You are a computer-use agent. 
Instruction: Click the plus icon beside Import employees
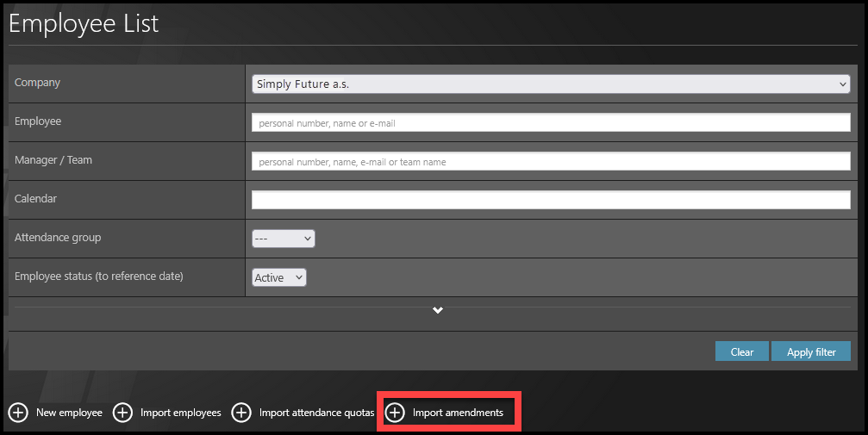point(122,413)
